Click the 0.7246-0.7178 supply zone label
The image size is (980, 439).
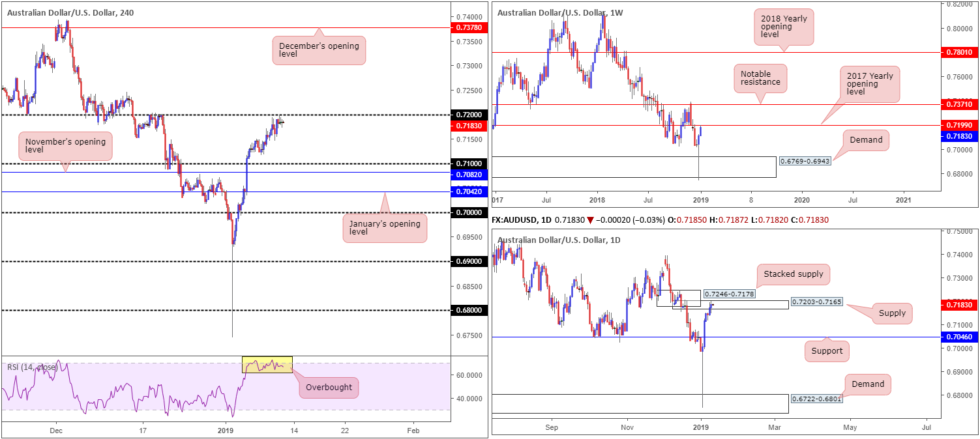coord(728,294)
